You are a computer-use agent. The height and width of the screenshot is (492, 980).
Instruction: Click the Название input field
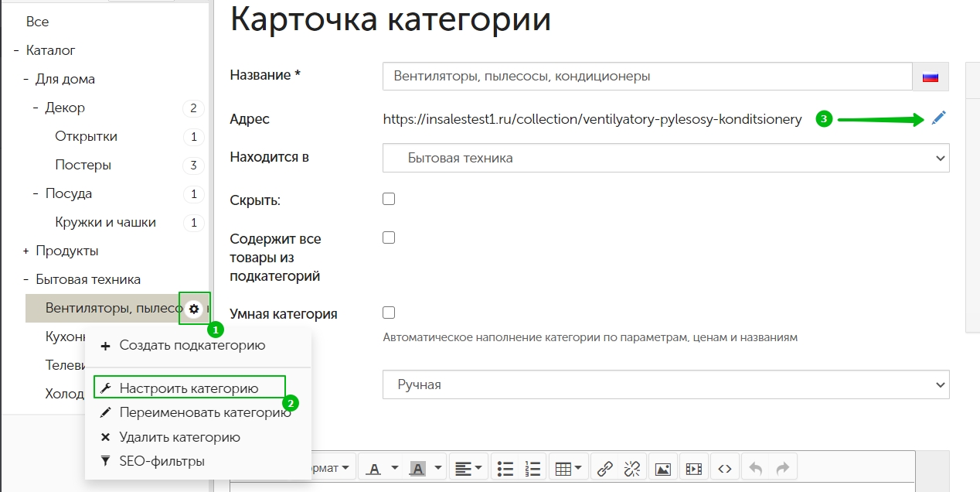tap(648, 77)
